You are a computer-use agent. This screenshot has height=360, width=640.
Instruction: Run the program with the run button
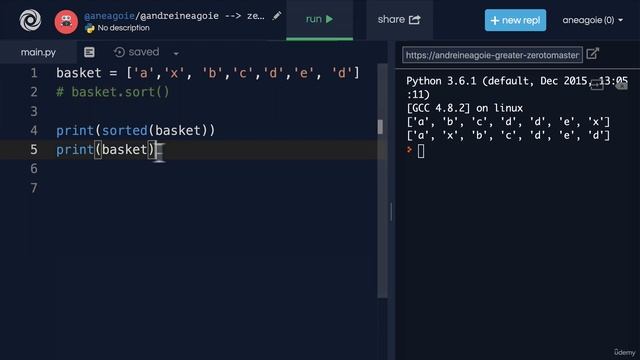click(320, 19)
